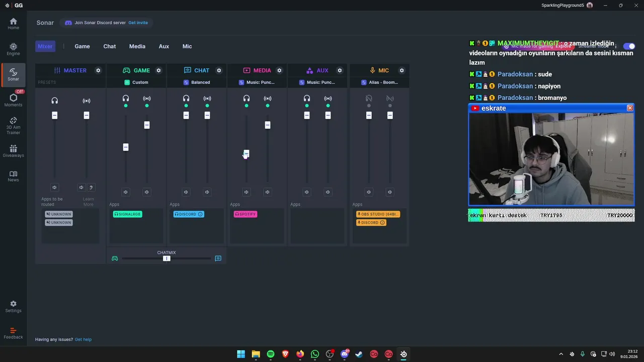Open GAME preset dropdown showing Custom
The height and width of the screenshot is (362, 644).
coord(136,82)
